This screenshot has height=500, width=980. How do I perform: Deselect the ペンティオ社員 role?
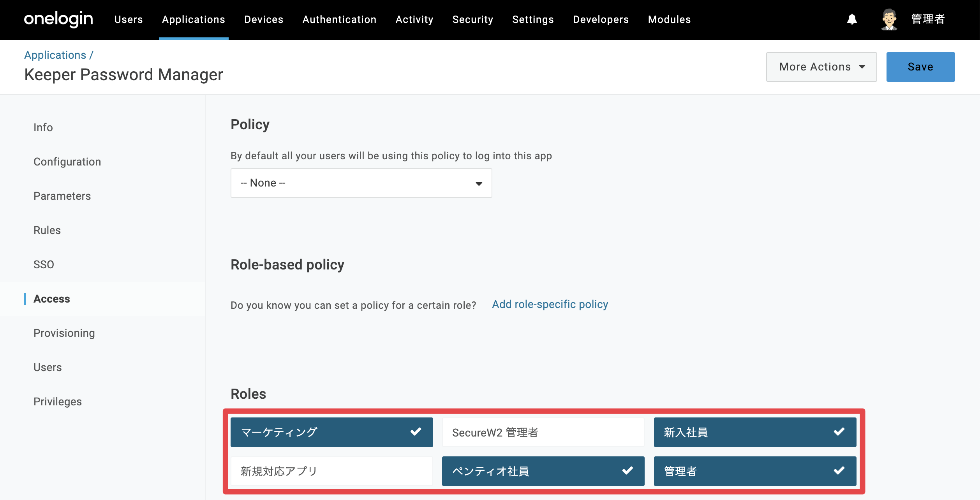click(543, 471)
